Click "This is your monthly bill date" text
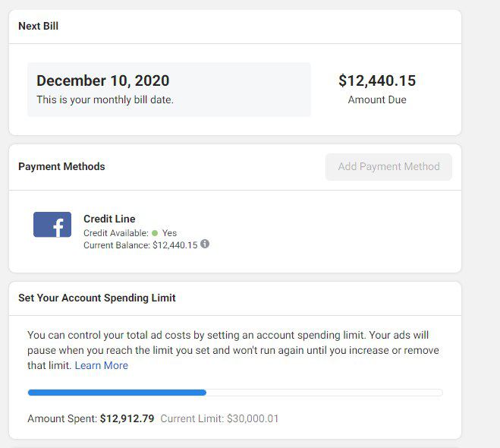The height and width of the screenshot is (448, 500). pyautogui.click(x=105, y=100)
